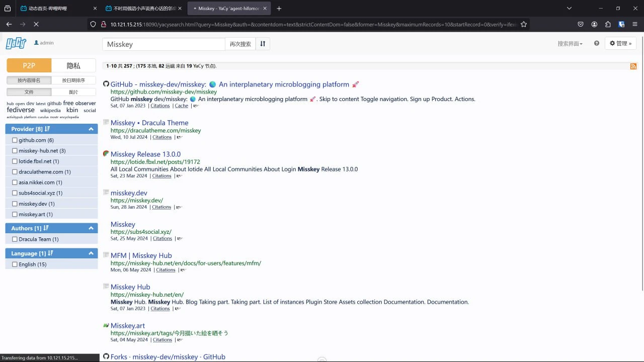The image size is (644, 362).
Task: Click the sort icon in the Authors header
Action: click(46, 228)
